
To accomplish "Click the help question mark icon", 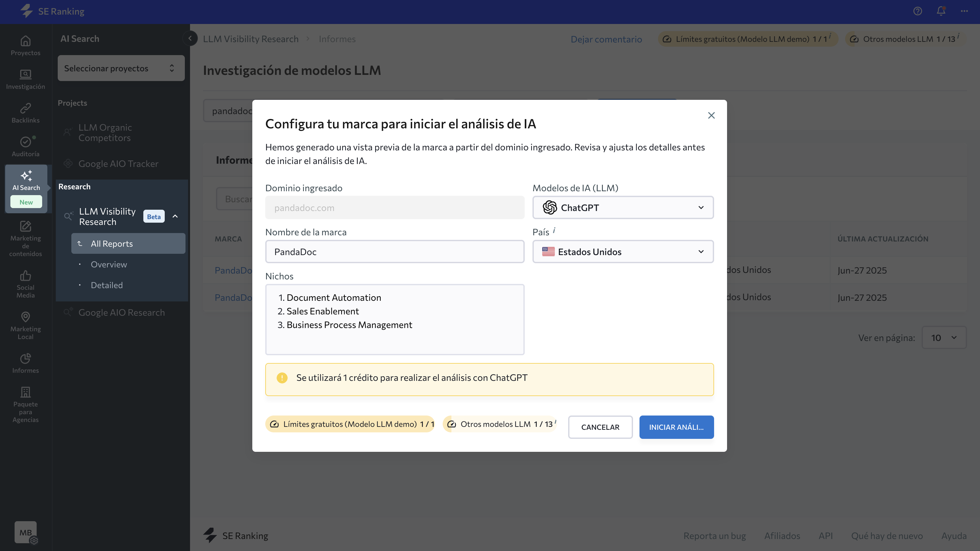I will point(918,11).
